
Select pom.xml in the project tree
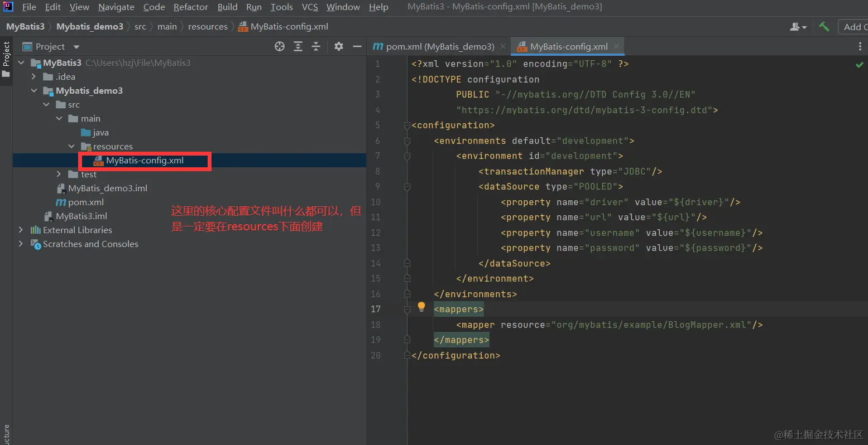(80, 202)
